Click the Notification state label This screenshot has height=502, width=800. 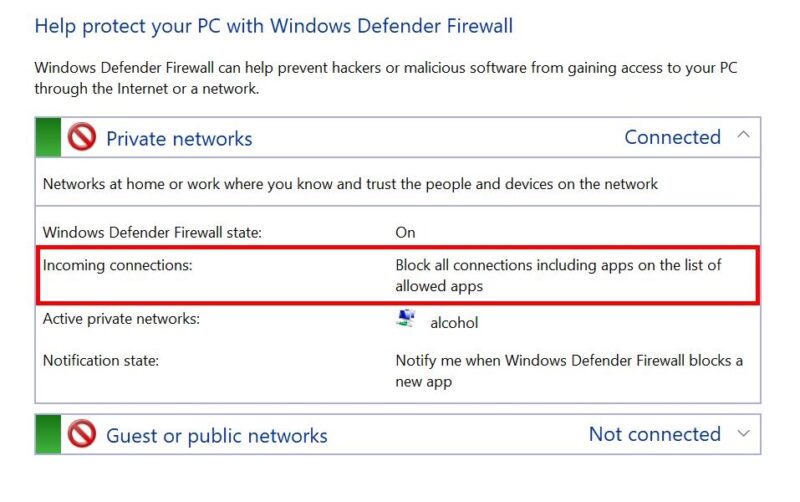click(x=100, y=360)
